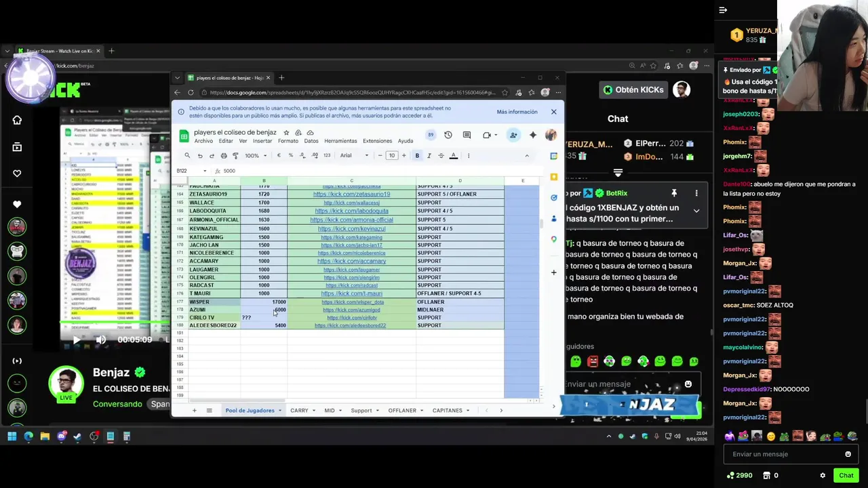This screenshot has width=868, height=488.
Task: Open the Pool de Jugadores tab dropdown arrow
Action: (279, 411)
